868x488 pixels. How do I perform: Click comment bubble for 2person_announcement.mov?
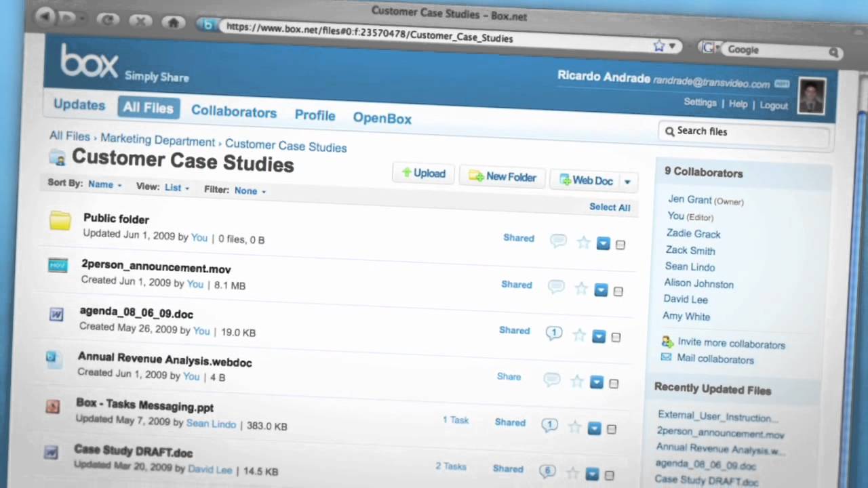(x=556, y=287)
